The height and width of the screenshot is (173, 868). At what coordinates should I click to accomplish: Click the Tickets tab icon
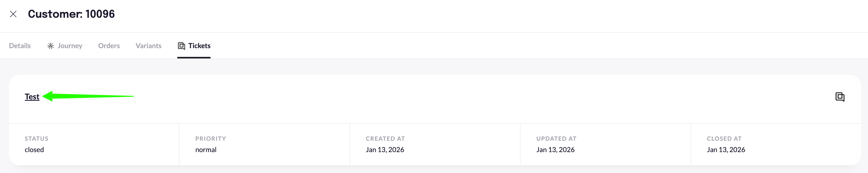tap(181, 46)
